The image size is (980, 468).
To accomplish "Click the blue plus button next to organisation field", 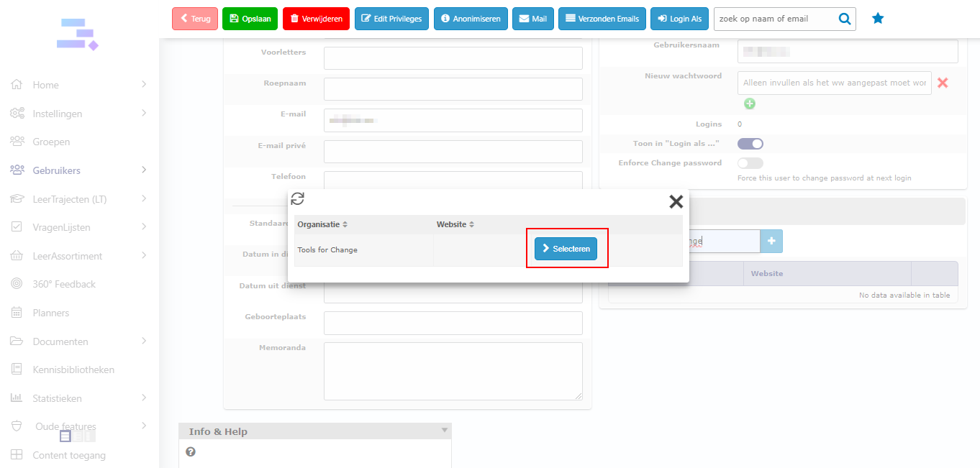I will (x=771, y=242).
